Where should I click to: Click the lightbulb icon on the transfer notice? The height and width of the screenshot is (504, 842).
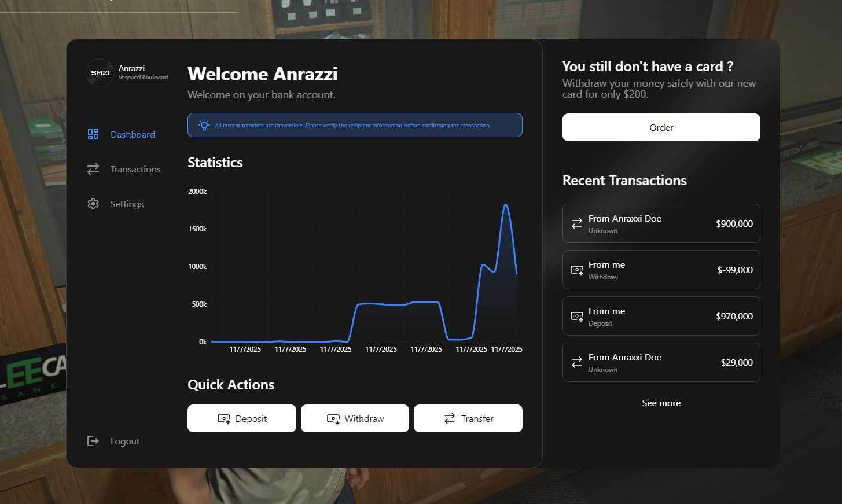[x=204, y=125]
